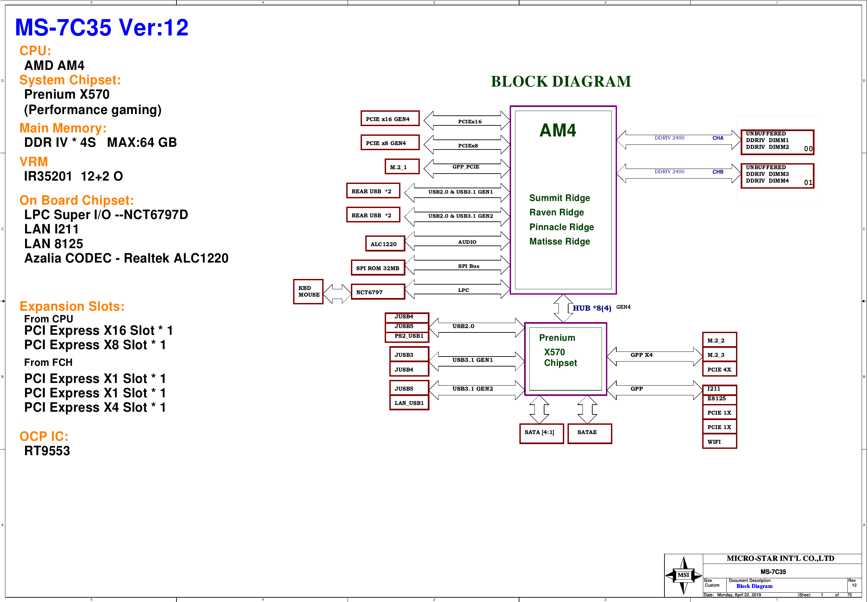Click the Prenium X570 Chipset block
This screenshot has width=868, height=602.
click(x=565, y=359)
